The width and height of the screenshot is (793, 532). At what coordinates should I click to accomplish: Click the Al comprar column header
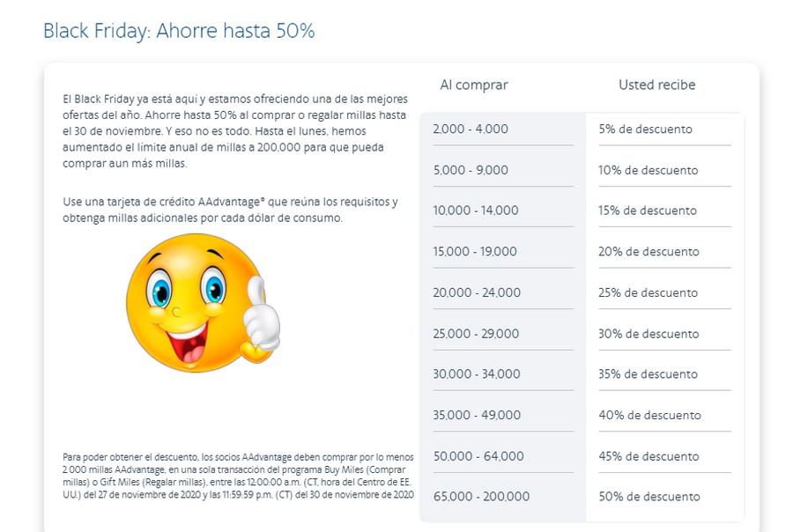474,85
